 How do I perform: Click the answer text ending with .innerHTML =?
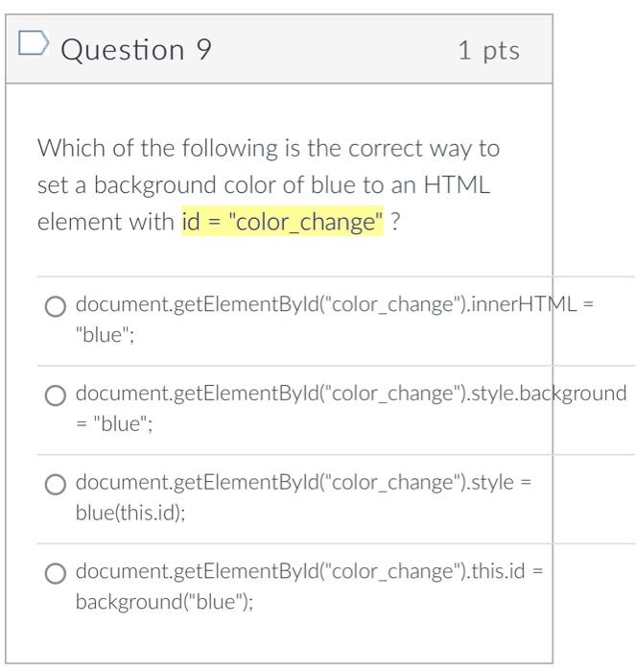[335, 304]
